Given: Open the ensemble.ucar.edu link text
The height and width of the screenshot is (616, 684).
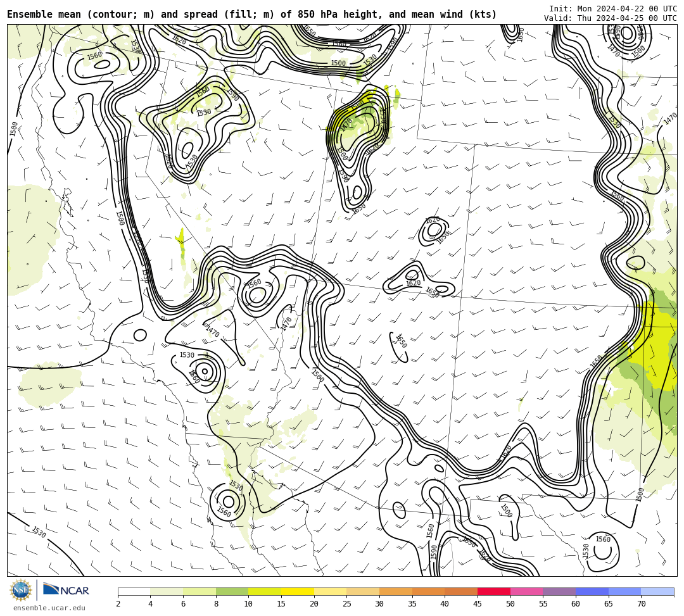Looking at the screenshot, I should [x=49, y=608].
